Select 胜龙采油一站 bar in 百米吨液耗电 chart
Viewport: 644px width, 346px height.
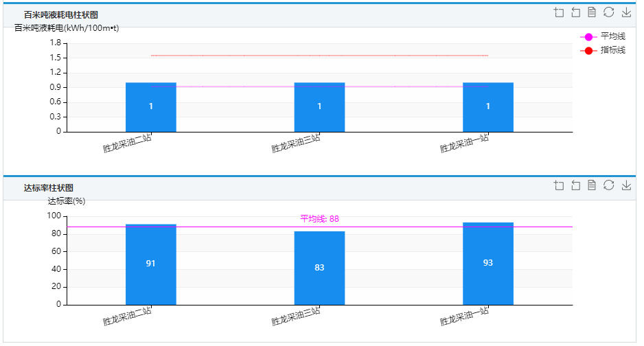(488, 107)
